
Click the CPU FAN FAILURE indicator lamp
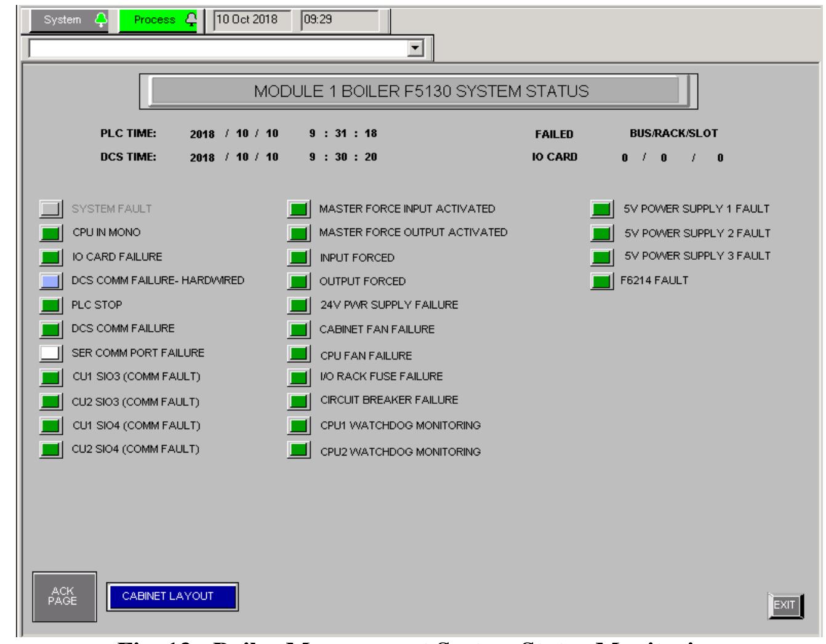coord(297,354)
